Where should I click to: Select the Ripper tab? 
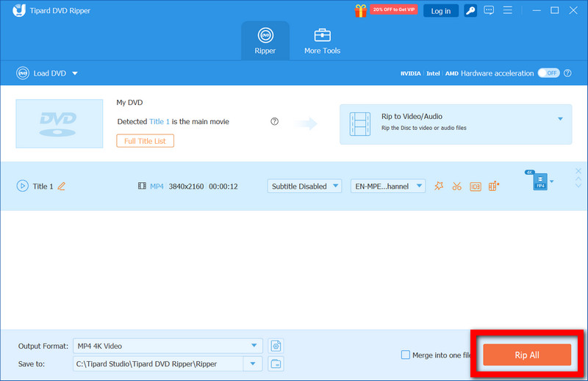tap(265, 41)
